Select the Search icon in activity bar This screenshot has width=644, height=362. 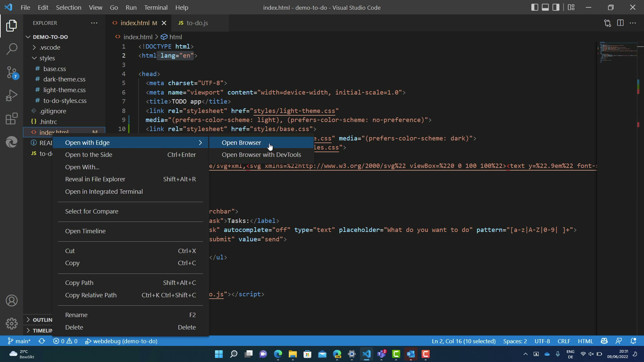point(11,49)
